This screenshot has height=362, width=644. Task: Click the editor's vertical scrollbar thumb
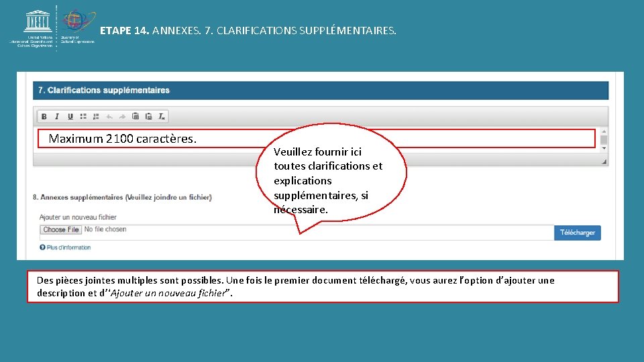[x=604, y=139]
